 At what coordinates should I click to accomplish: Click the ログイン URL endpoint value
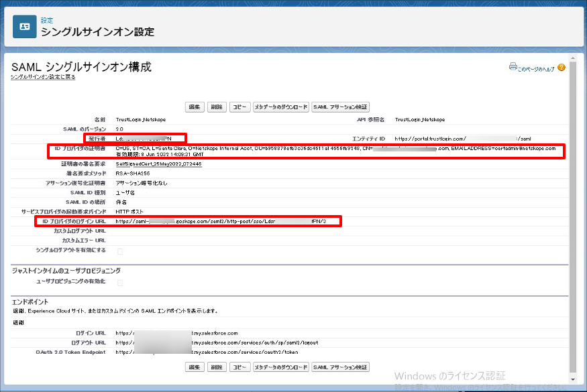coord(176,333)
